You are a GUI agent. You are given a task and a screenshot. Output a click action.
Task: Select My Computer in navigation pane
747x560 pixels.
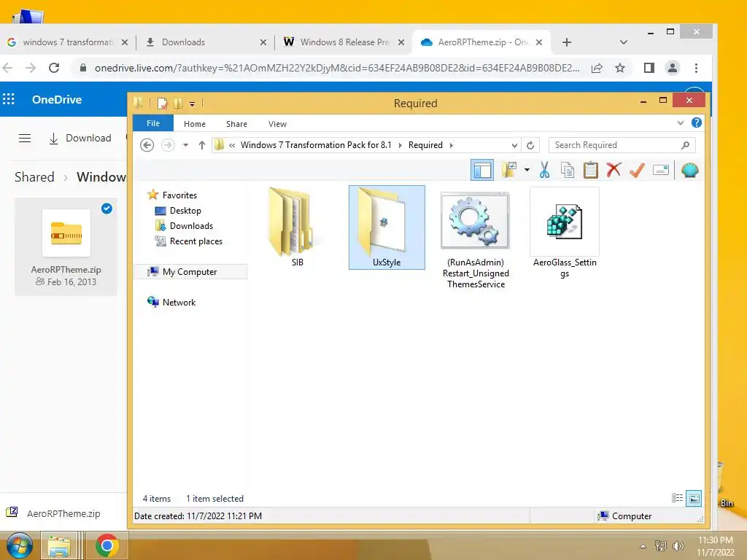pyautogui.click(x=190, y=272)
